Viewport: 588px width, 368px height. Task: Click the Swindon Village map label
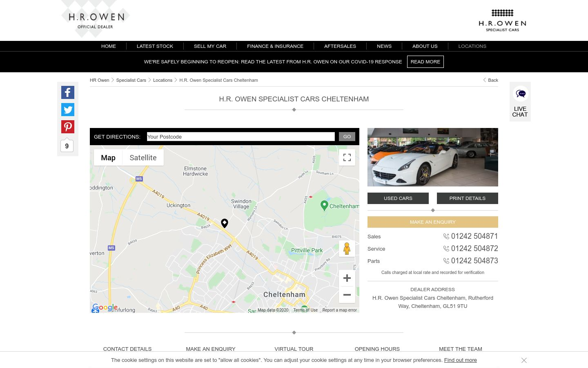click(x=241, y=204)
